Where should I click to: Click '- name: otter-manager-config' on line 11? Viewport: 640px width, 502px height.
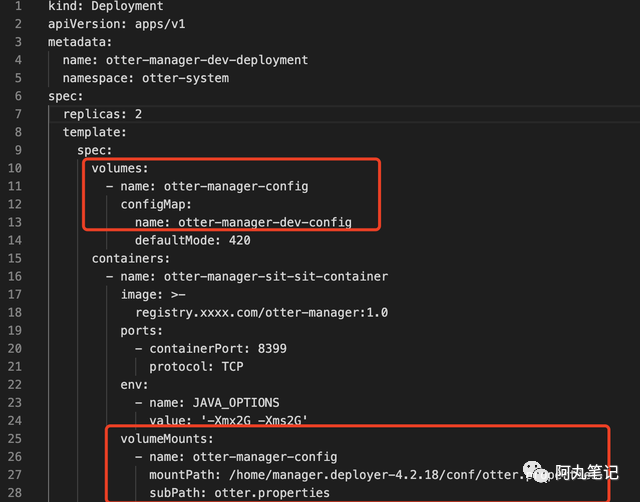point(207,186)
